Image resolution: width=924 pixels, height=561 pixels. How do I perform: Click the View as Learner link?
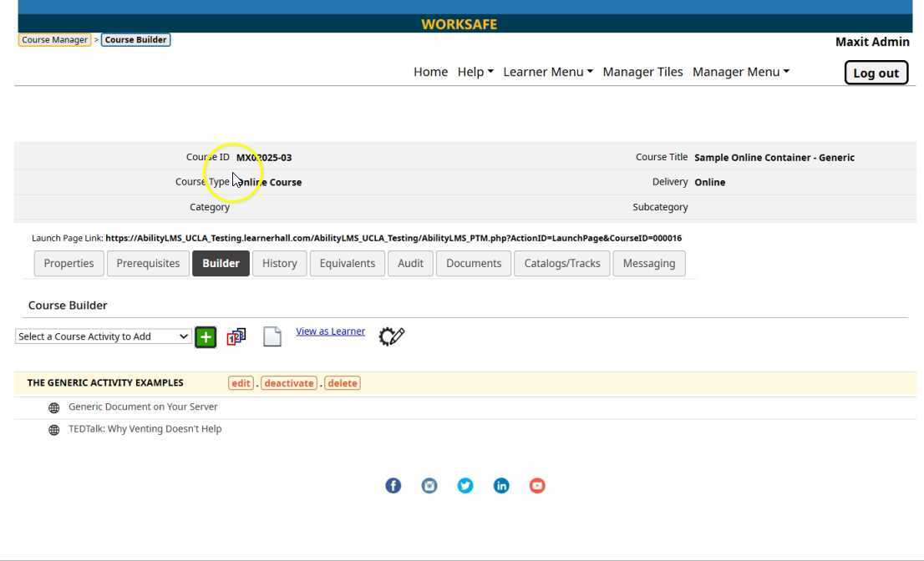(330, 331)
